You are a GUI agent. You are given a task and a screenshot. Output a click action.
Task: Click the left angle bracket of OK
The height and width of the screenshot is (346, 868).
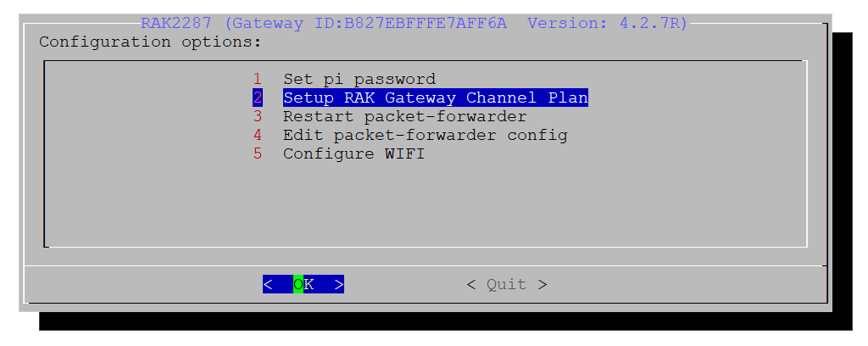click(x=268, y=285)
